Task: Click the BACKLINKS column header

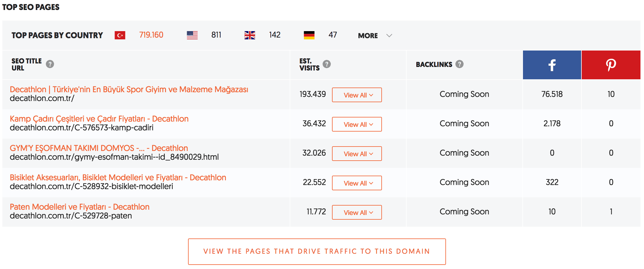Action: click(x=434, y=64)
